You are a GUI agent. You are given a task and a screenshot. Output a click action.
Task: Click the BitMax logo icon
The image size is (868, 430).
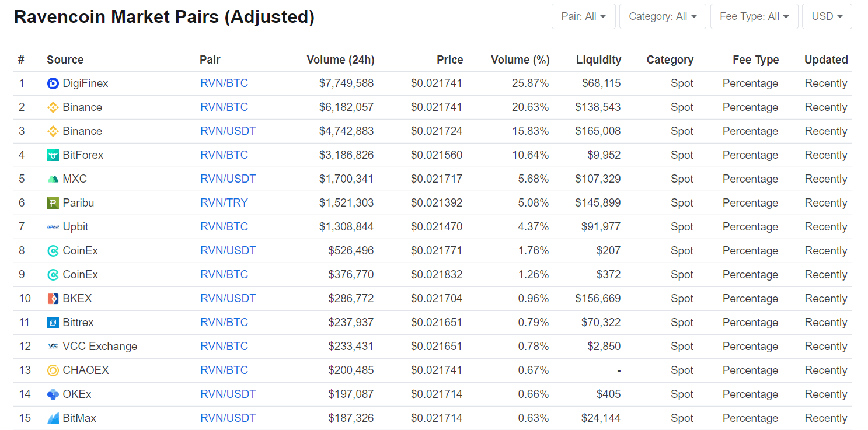(x=53, y=418)
